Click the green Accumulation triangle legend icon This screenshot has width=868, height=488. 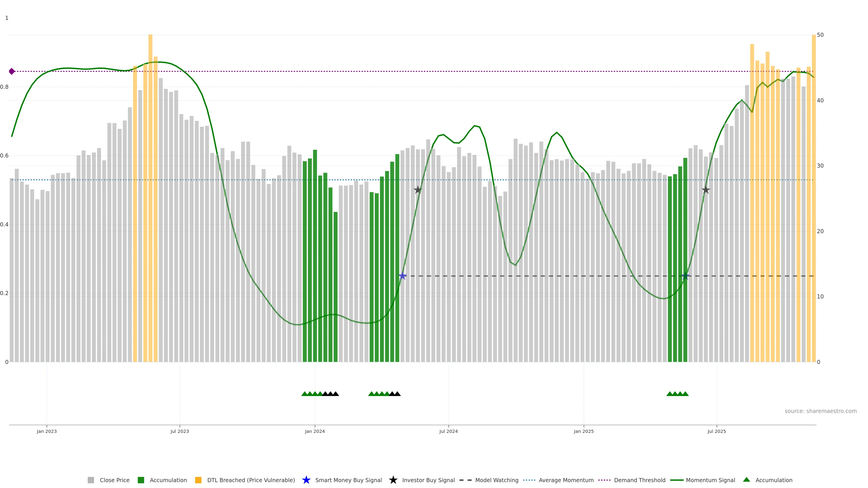tap(746, 480)
